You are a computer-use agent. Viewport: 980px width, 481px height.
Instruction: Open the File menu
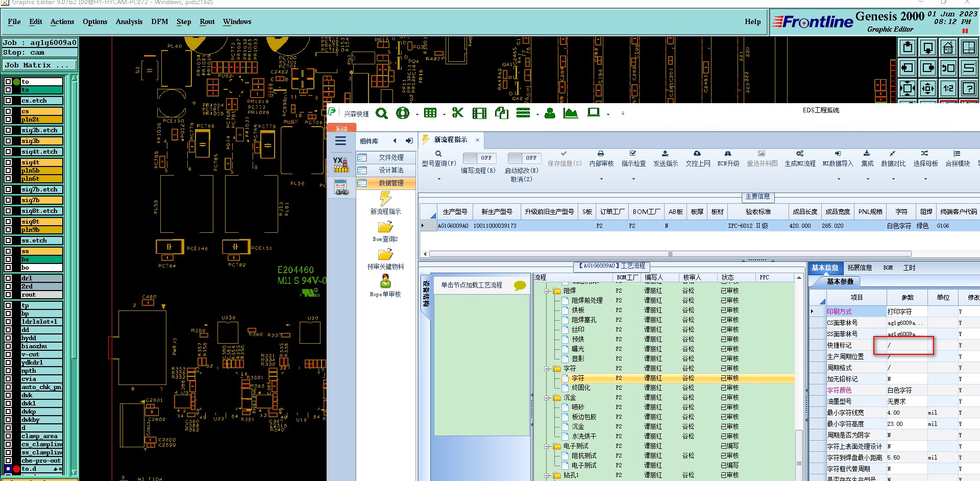click(14, 21)
